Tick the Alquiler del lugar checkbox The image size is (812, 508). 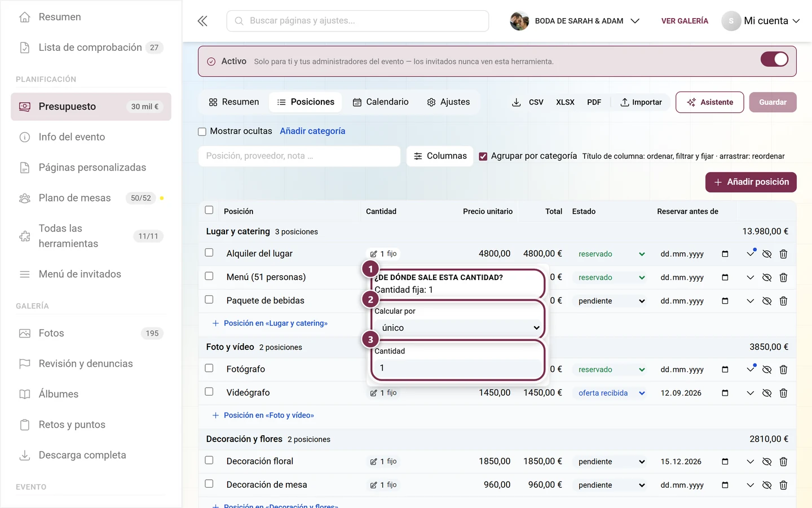(209, 252)
